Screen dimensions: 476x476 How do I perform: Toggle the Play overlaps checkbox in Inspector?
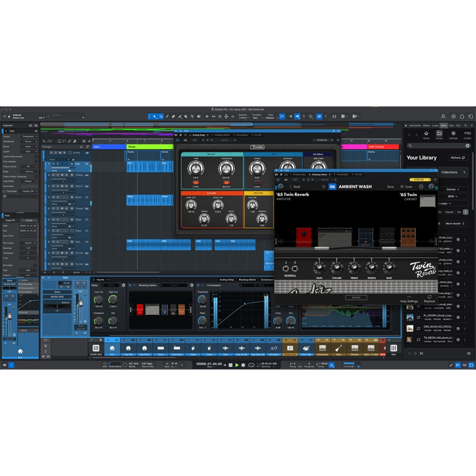[36, 161]
